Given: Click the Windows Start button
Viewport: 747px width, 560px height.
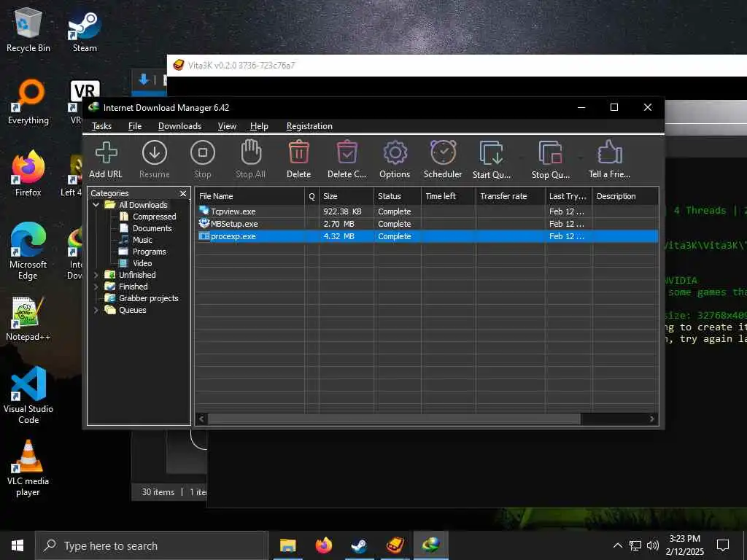Looking at the screenshot, I should click(x=18, y=545).
